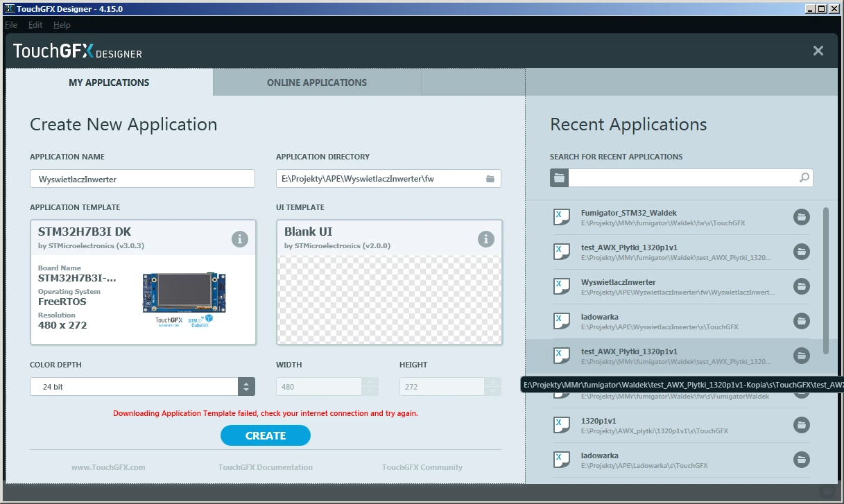
Task: Open www.TouchGFX.com link
Action: pyautogui.click(x=108, y=467)
